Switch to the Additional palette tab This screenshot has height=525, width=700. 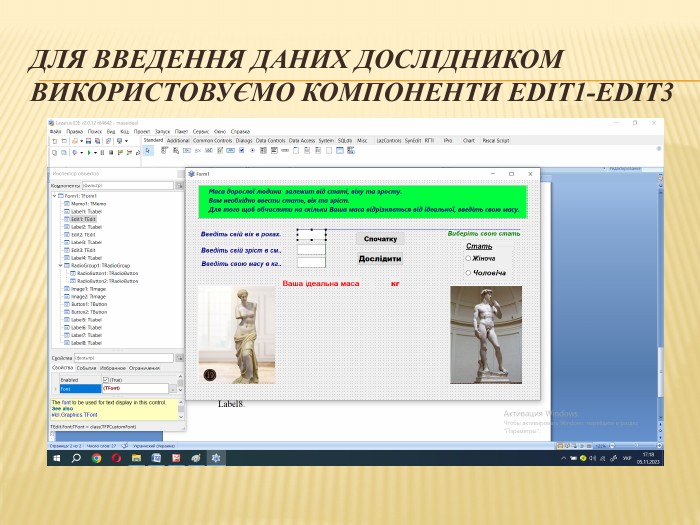tap(178, 141)
